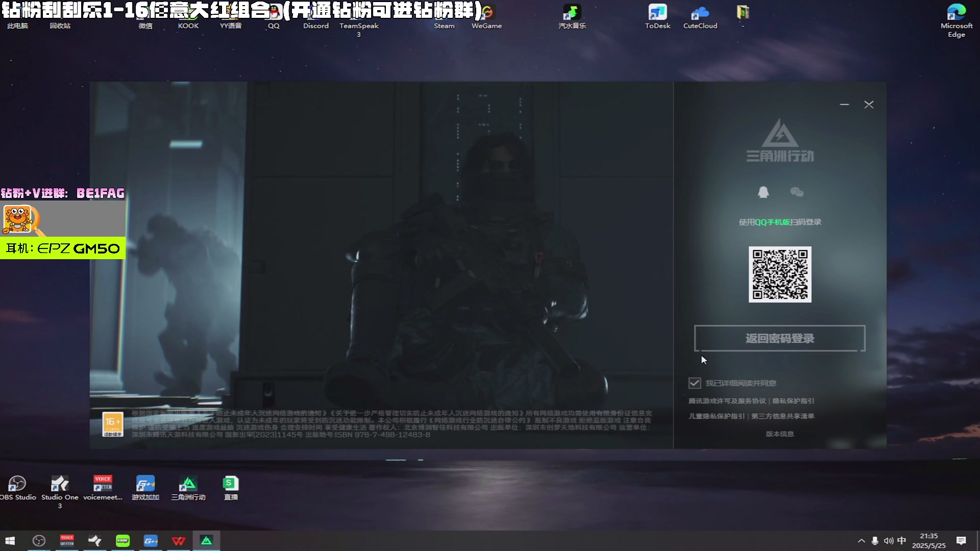Select the WeChat login icon in launcher
The height and width of the screenshot is (551, 980).
click(x=797, y=192)
